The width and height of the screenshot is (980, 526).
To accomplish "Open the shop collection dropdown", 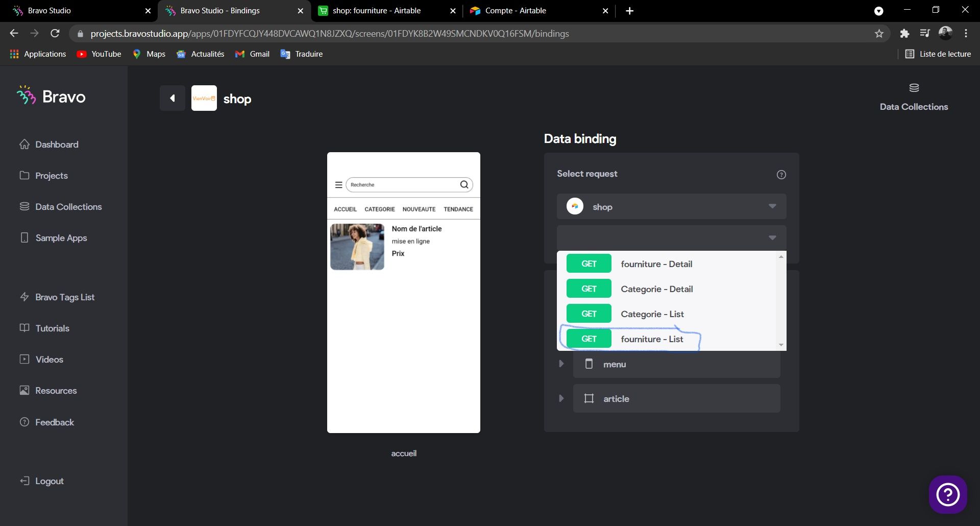I will [x=671, y=206].
